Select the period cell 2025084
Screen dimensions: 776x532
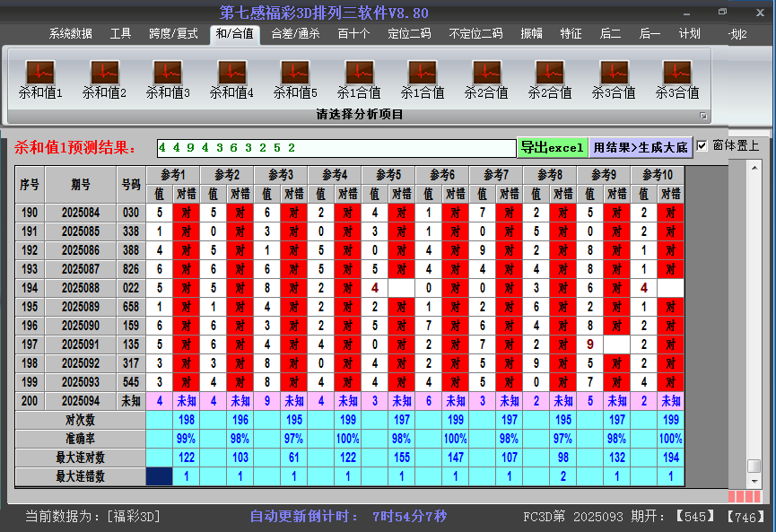coord(81,213)
